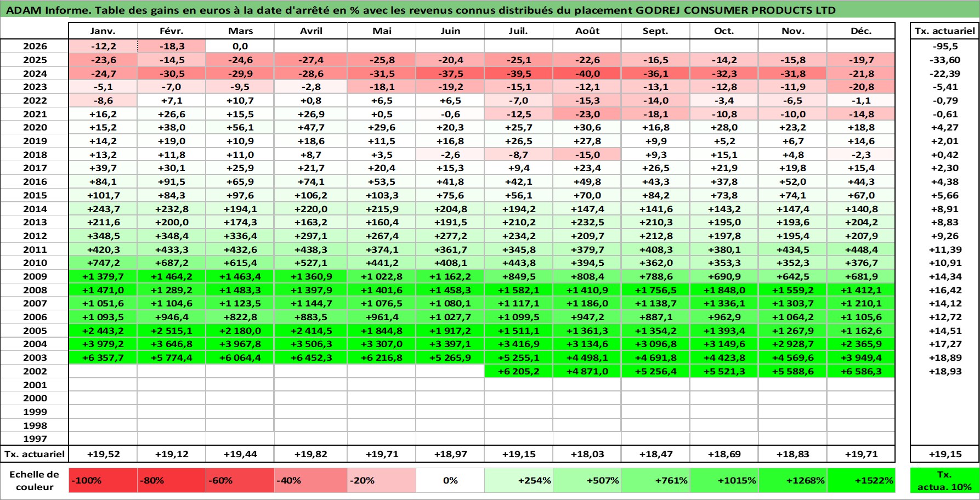Select the +1 022,8 cell for Mai 2009
This screenshot has height=500, width=980.
382,276
